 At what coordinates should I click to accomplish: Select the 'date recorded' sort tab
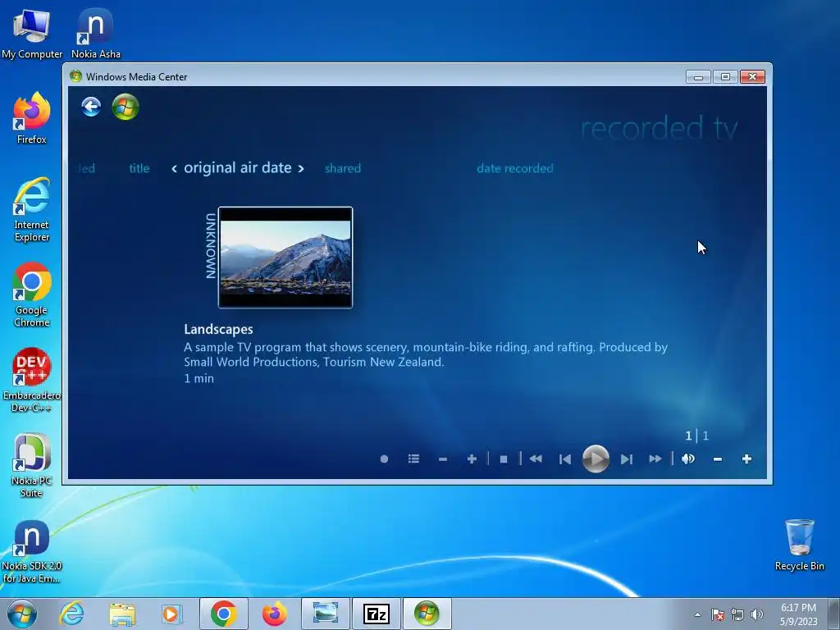[515, 168]
